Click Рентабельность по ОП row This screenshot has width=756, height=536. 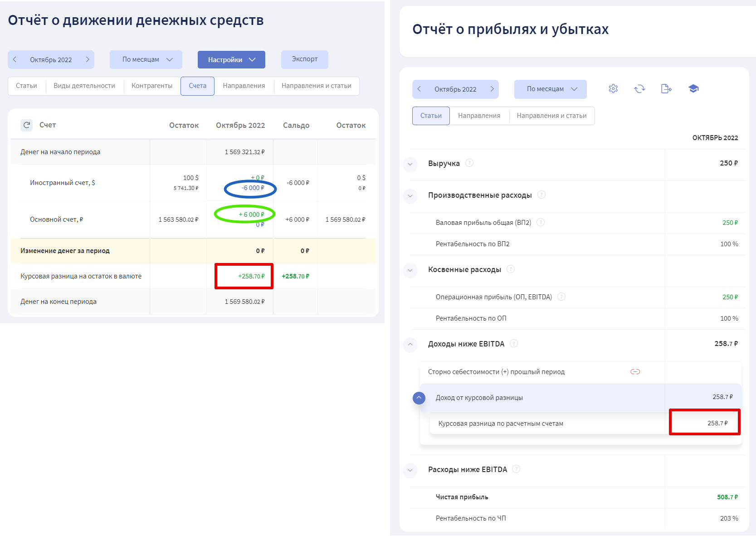pos(578,319)
